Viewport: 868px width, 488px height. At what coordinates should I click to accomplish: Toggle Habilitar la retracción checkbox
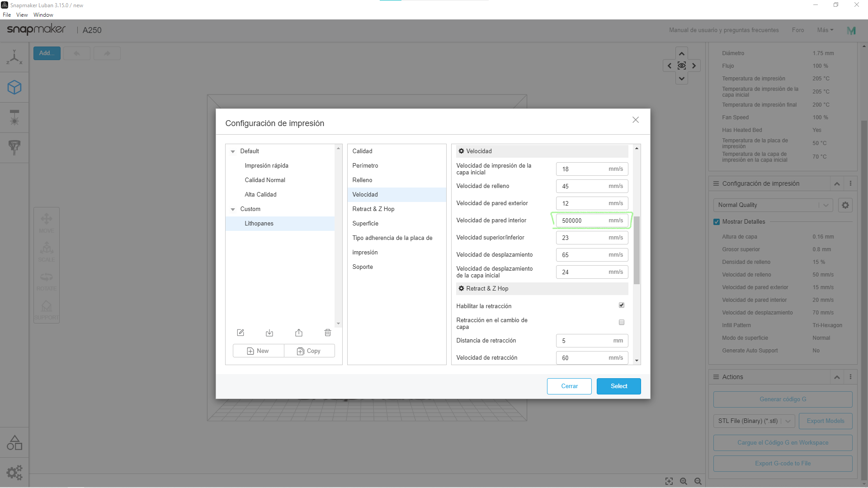tap(622, 305)
